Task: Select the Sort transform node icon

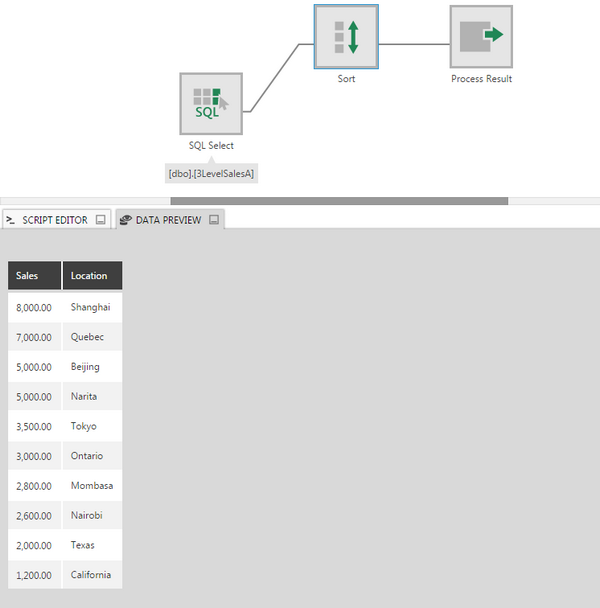Action: point(346,37)
